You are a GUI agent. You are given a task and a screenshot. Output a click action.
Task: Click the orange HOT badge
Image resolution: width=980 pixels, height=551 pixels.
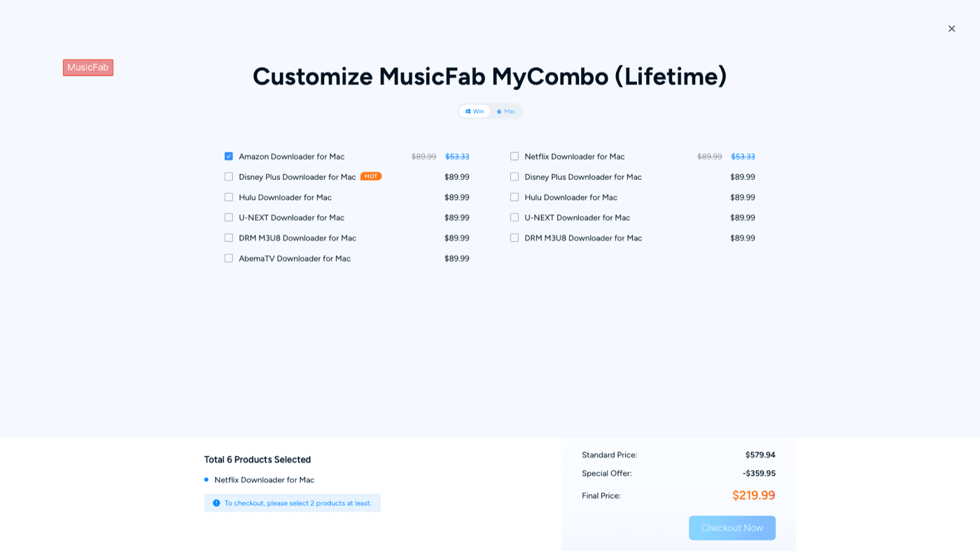pos(371,176)
